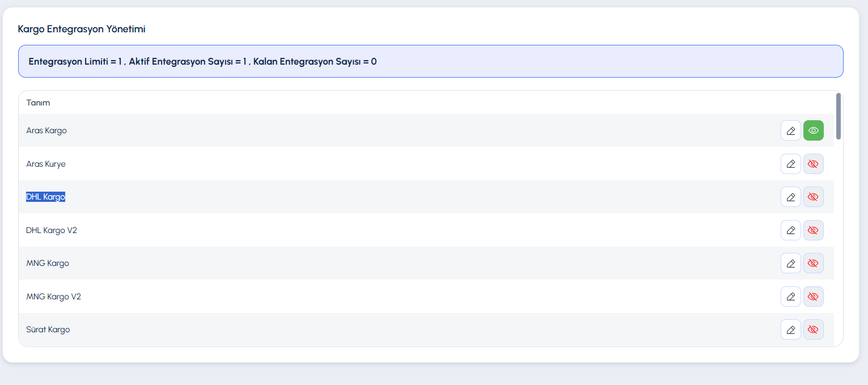Click the integration list scrollbar thumb
Viewport: 868px width, 385px height.
(839, 116)
